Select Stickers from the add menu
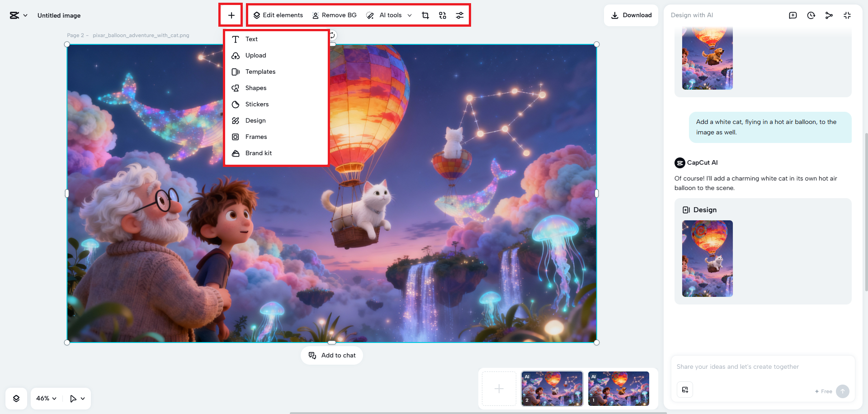Screen dimensions: 868x414 point(256,104)
